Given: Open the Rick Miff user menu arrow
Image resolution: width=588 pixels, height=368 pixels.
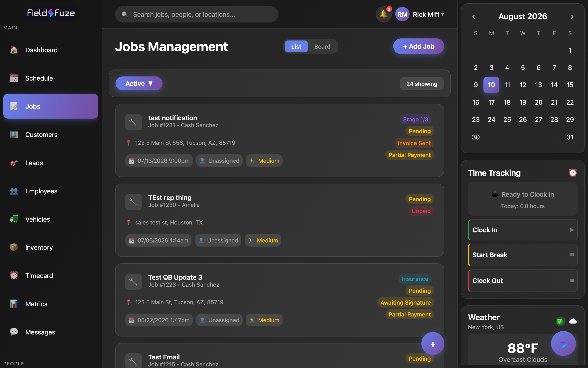Looking at the screenshot, I should (x=443, y=14).
